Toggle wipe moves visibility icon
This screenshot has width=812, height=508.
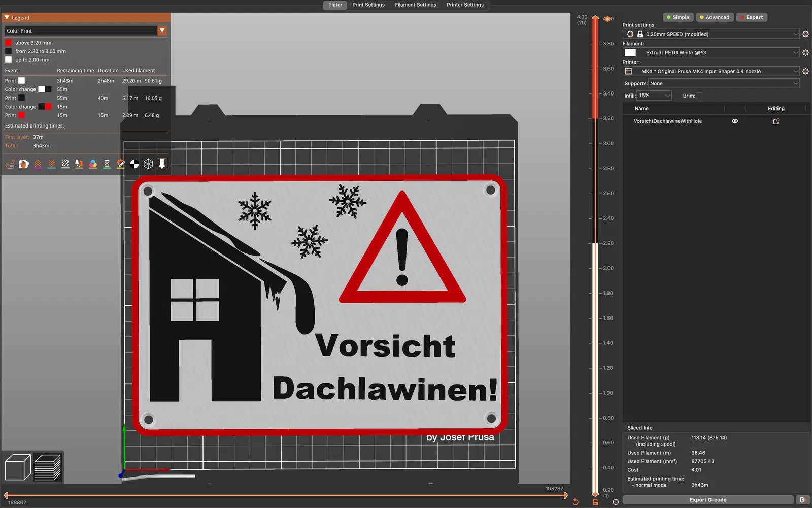(x=24, y=164)
